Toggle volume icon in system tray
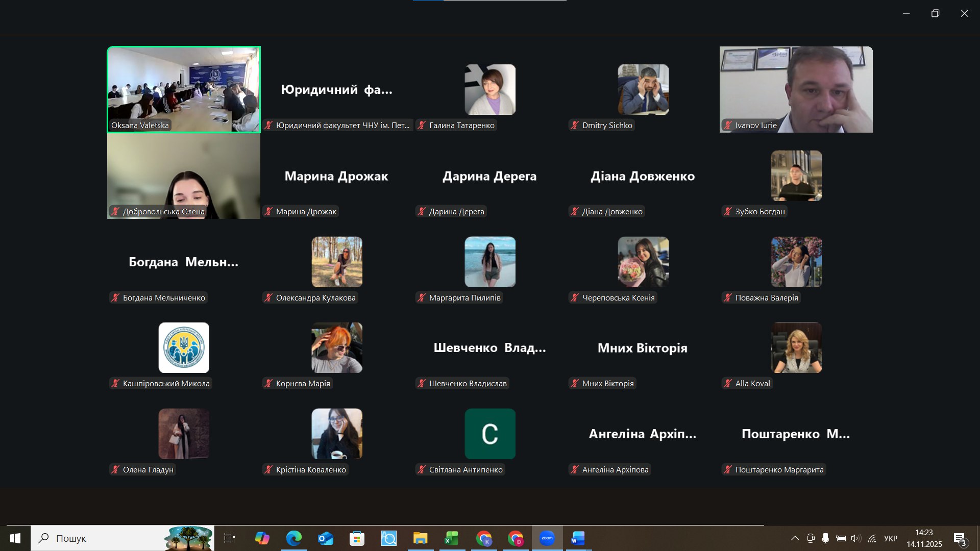The height and width of the screenshot is (551, 980). (856, 538)
